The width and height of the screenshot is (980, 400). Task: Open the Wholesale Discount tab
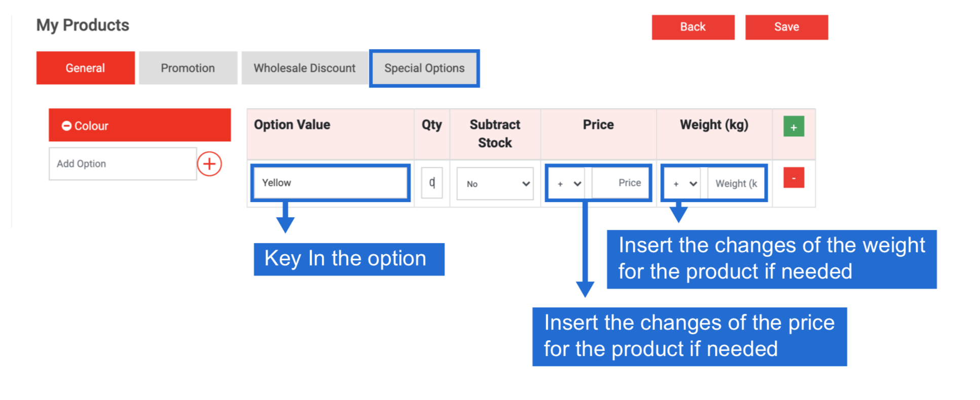[305, 68]
